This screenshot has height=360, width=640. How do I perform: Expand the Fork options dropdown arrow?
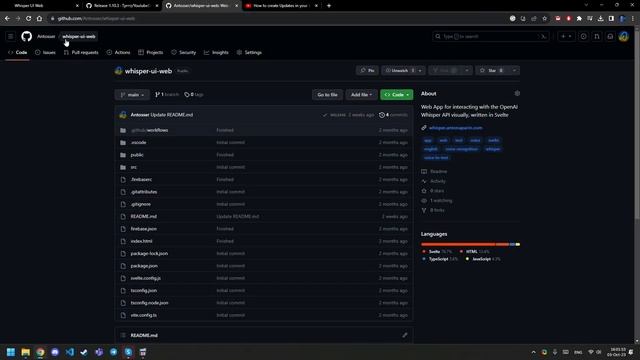click(467, 71)
